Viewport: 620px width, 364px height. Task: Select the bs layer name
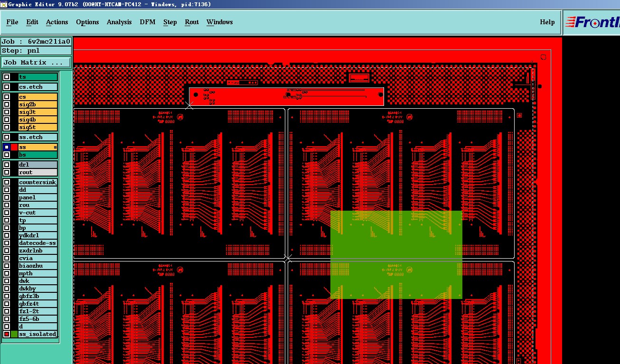point(38,155)
